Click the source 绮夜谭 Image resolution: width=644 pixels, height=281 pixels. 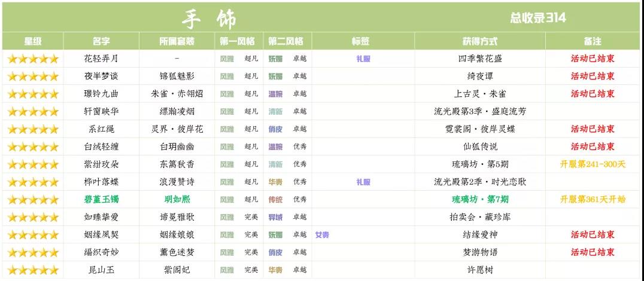point(480,77)
